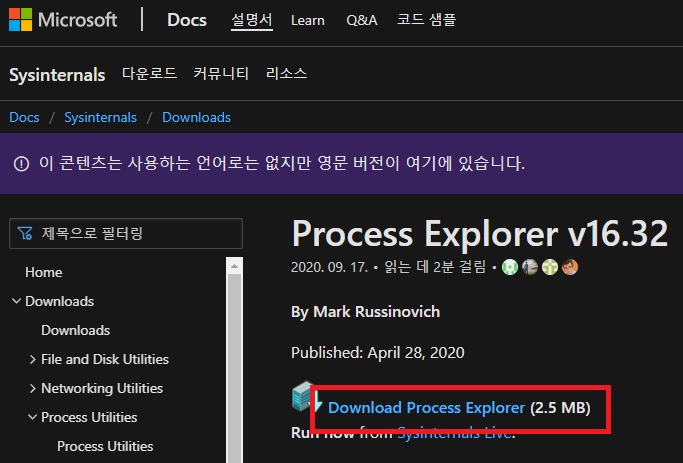Open the 다운로드 menu

click(149, 73)
